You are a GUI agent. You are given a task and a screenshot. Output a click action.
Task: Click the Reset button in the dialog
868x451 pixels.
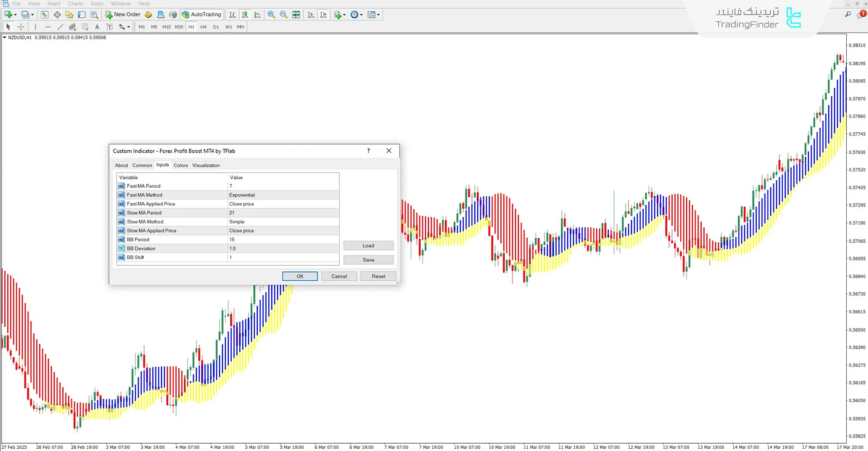tap(378, 276)
